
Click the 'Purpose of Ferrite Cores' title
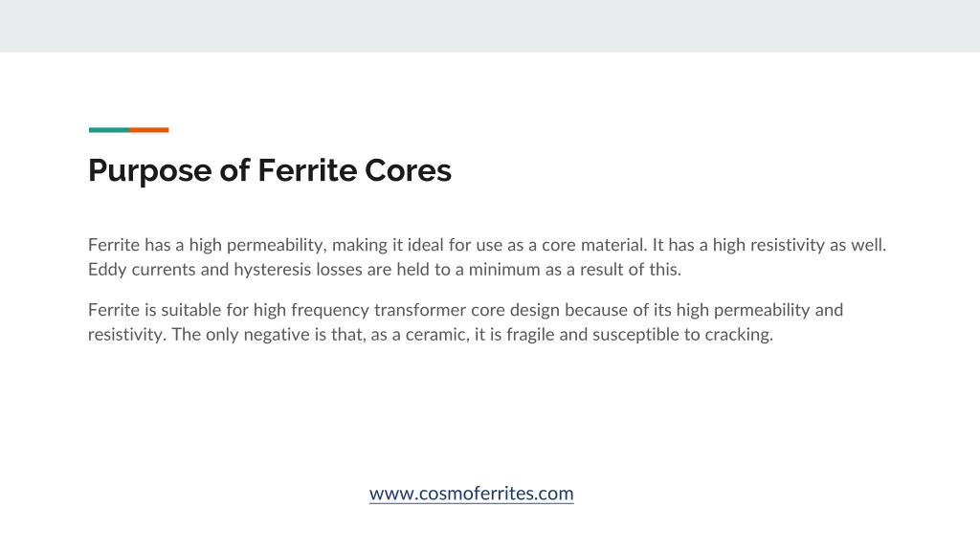tap(269, 170)
